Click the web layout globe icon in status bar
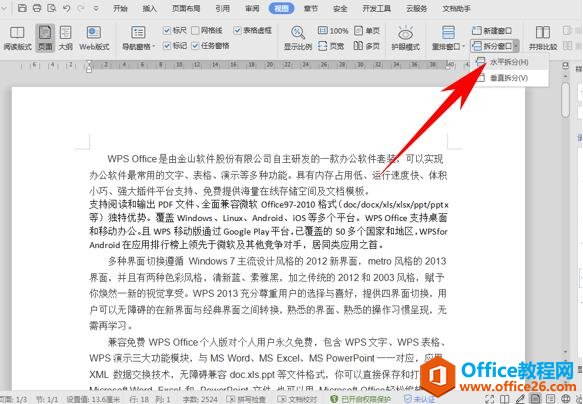 click(x=566, y=400)
